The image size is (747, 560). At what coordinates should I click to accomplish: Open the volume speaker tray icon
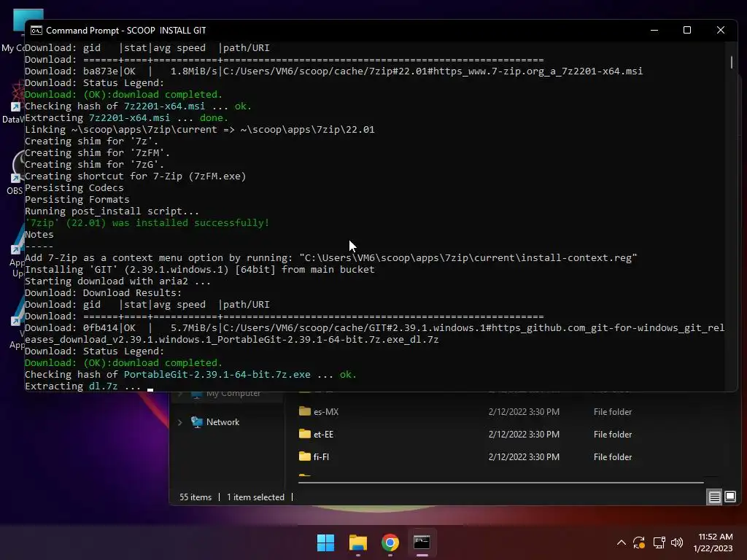(x=677, y=542)
